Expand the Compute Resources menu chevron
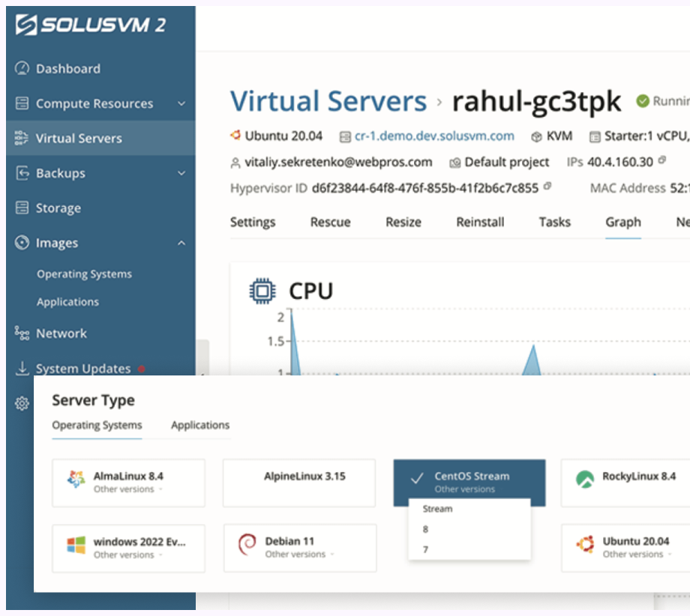The height and width of the screenshot is (616, 690). pos(181,103)
